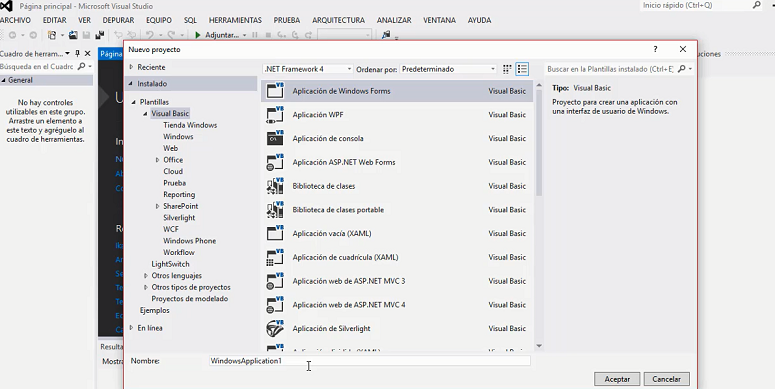Select the Windows Phone category
The image size is (775, 389).
[190, 241]
